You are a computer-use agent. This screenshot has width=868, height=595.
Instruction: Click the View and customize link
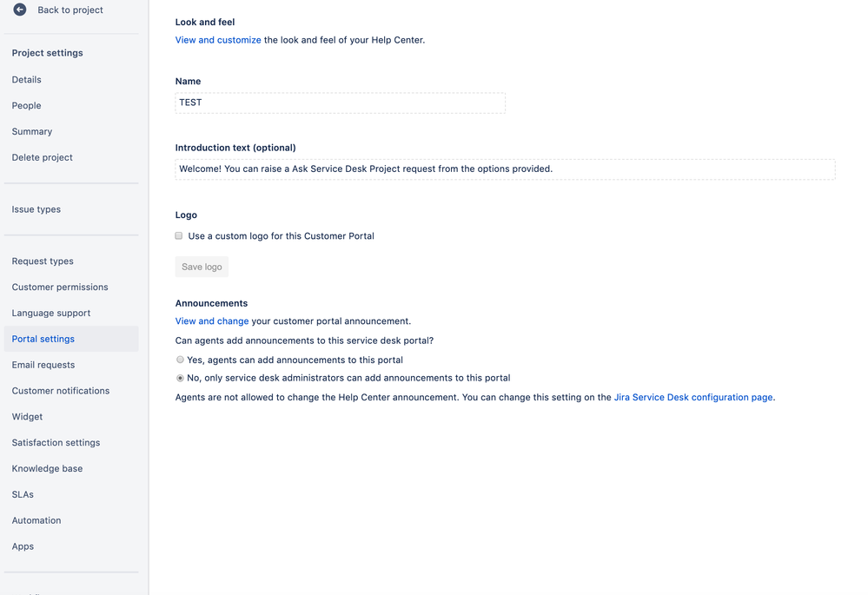point(218,39)
